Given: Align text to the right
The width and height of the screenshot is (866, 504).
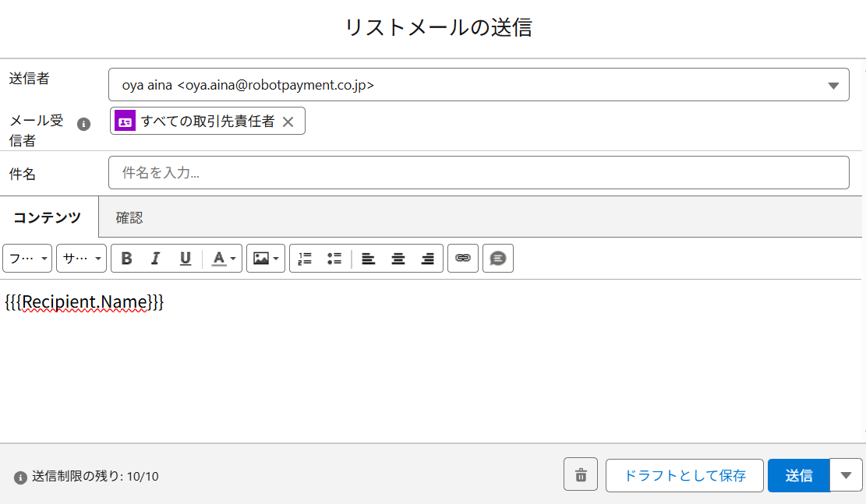Looking at the screenshot, I should [x=427, y=259].
